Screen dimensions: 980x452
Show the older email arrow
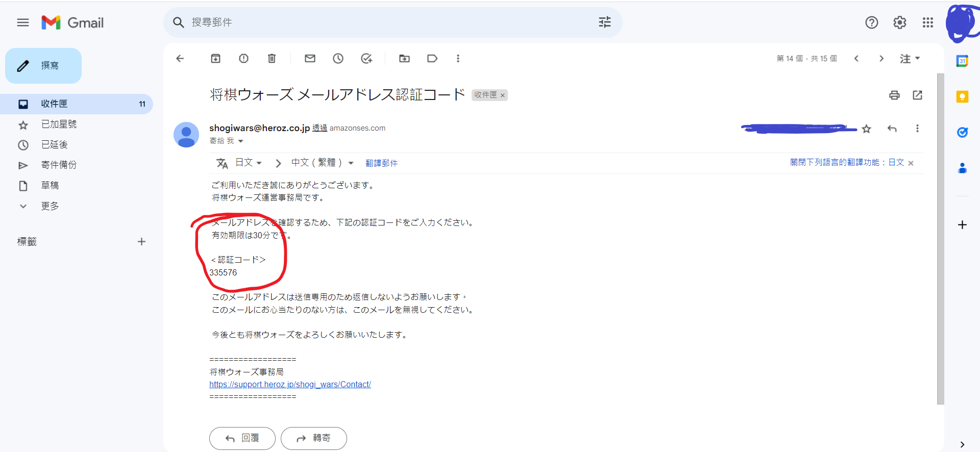coord(881,59)
